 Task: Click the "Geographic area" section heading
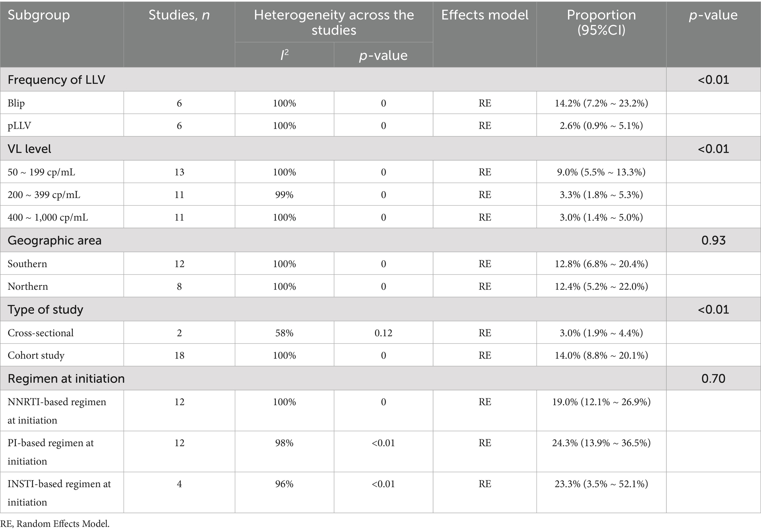pos(54,240)
